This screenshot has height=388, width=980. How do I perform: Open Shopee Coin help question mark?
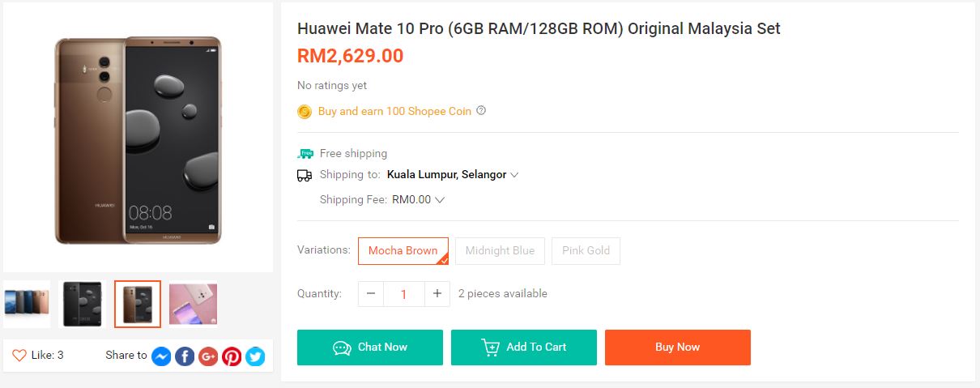481,110
